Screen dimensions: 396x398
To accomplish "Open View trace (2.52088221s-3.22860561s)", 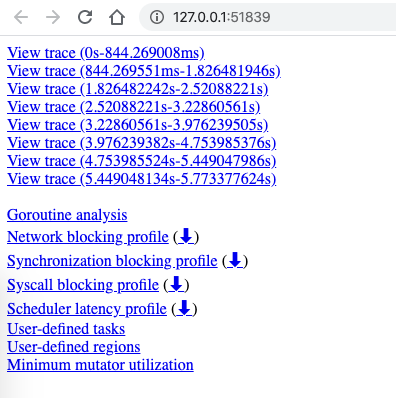I will click(133, 107).
